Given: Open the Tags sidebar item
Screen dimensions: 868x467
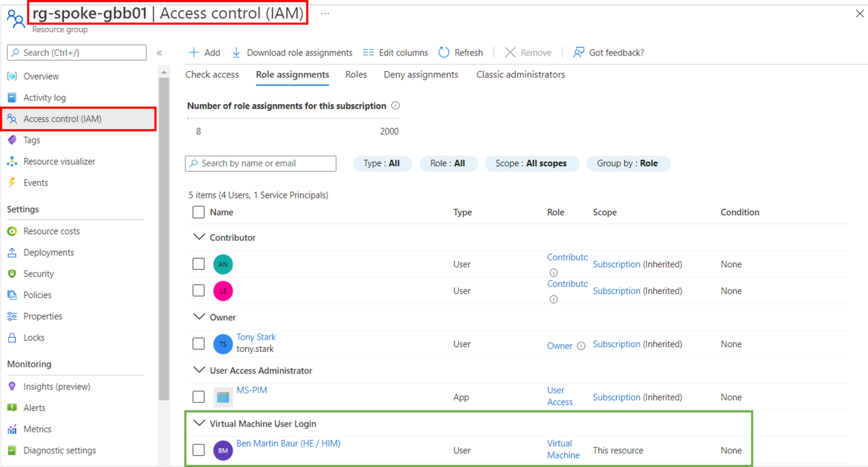Looking at the screenshot, I should [x=32, y=140].
